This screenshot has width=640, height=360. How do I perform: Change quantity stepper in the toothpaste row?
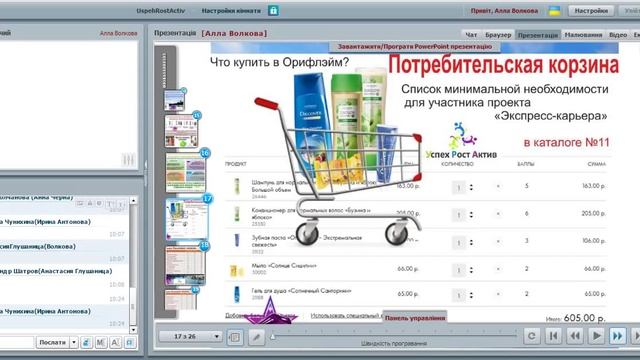(471, 242)
